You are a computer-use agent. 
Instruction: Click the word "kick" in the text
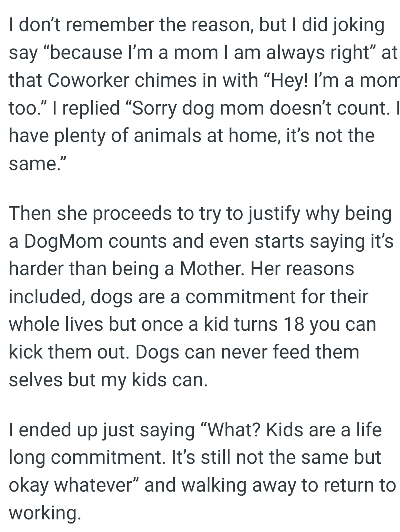click(25, 352)
